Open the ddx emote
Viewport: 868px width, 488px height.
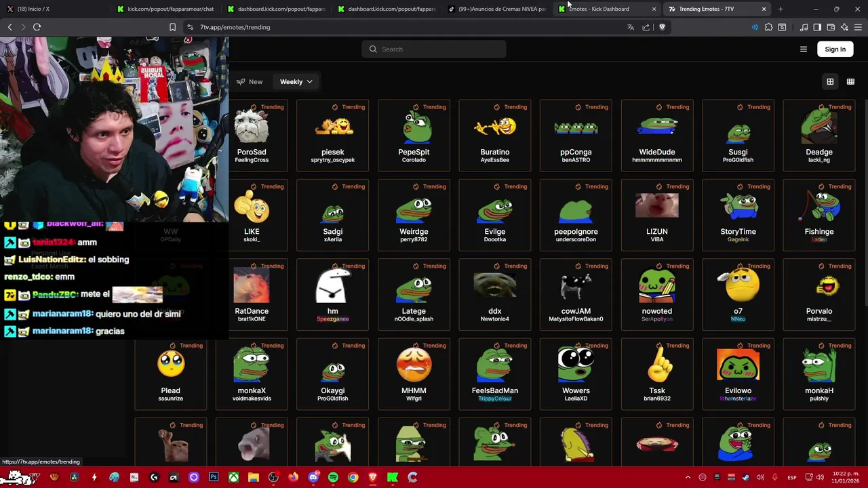pyautogui.click(x=495, y=294)
